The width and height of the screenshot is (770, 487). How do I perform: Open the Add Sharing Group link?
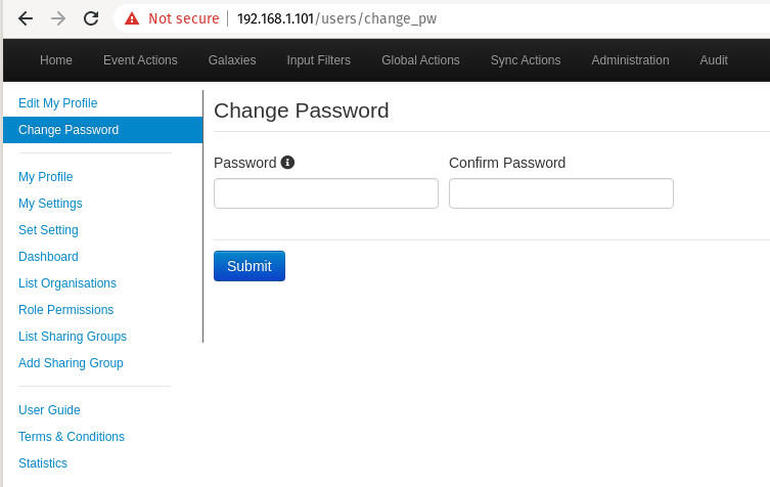pyautogui.click(x=71, y=363)
